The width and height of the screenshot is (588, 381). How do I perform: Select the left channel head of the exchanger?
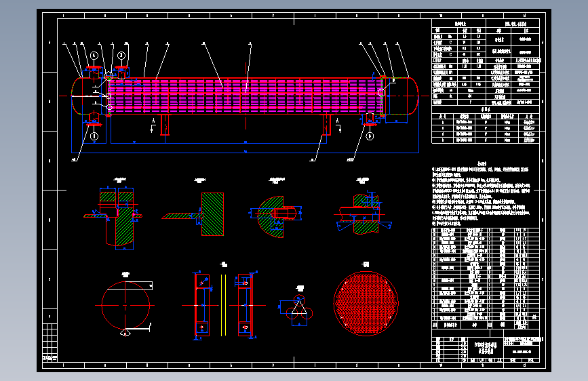pos(90,96)
